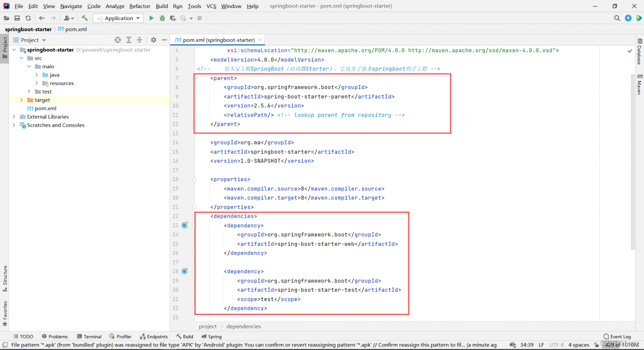Click the blue update arrow icon top right

(628, 18)
